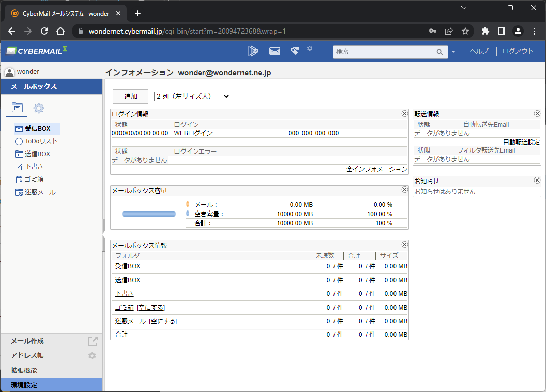The image size is (546, 392).
Task: Open the メールボックス section header
Action: tap(51, 86)
